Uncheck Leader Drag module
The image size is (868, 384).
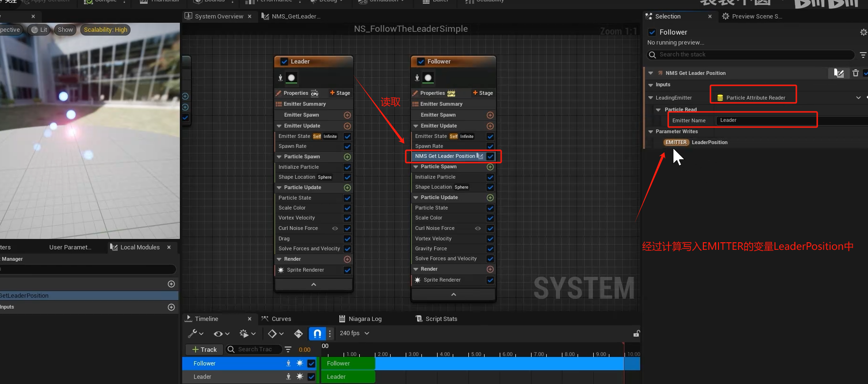(347, 239)
